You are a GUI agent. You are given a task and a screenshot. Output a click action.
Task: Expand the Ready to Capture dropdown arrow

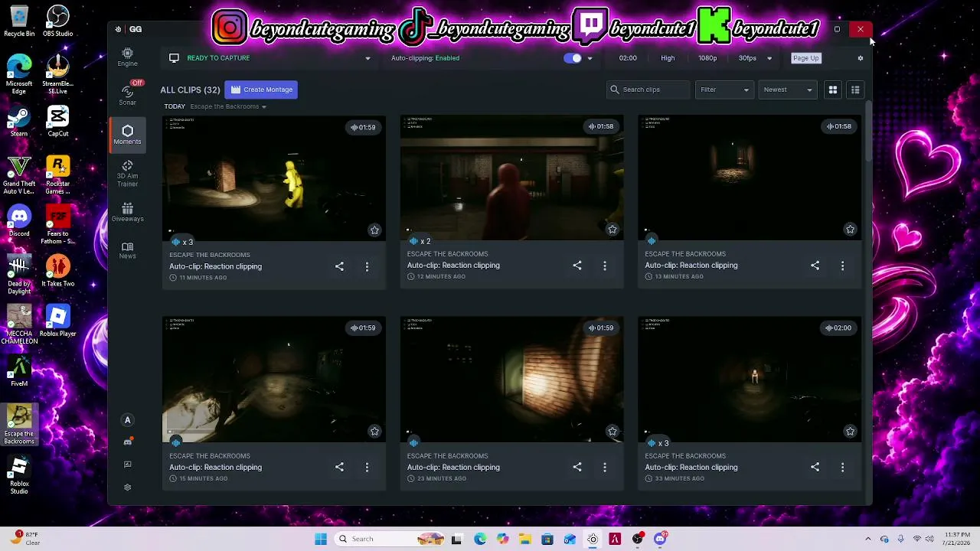(367, 58)
